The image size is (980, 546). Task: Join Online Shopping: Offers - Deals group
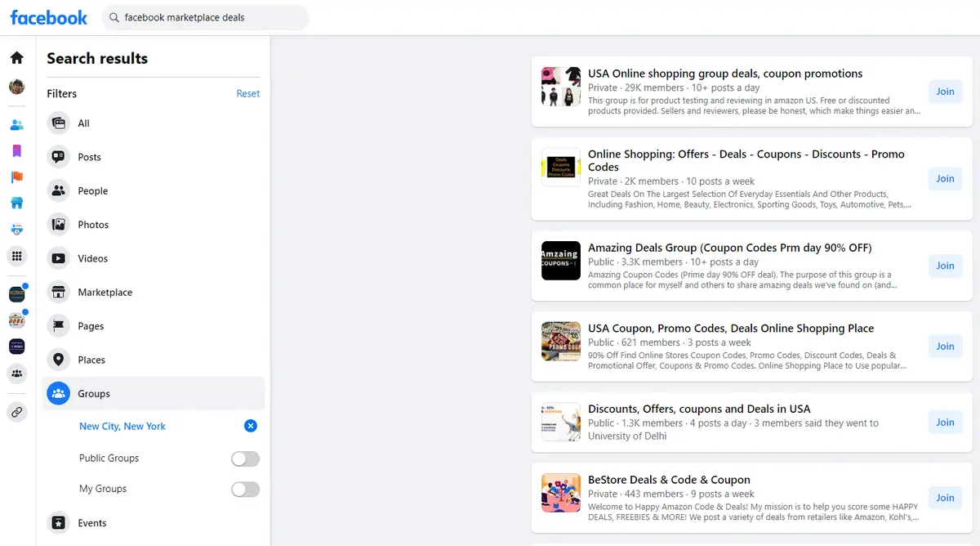point(945,179)
